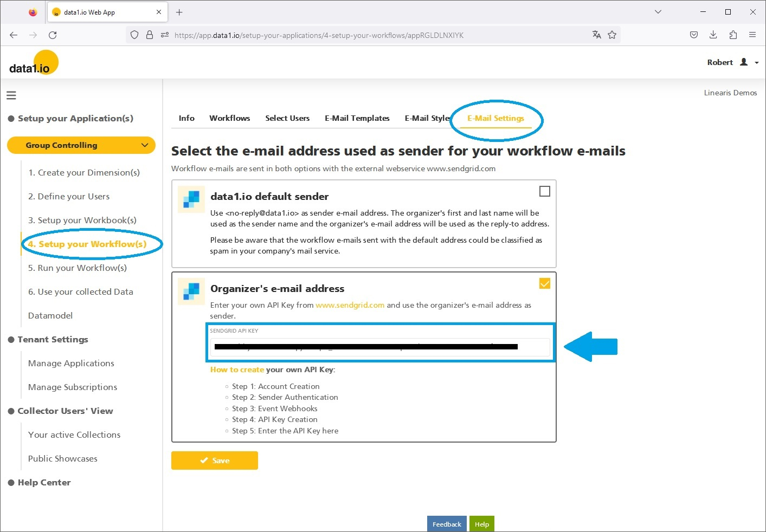Open the translate page icon
The width and height of the screenshot is (766, 532).
(x=597, y=35)
